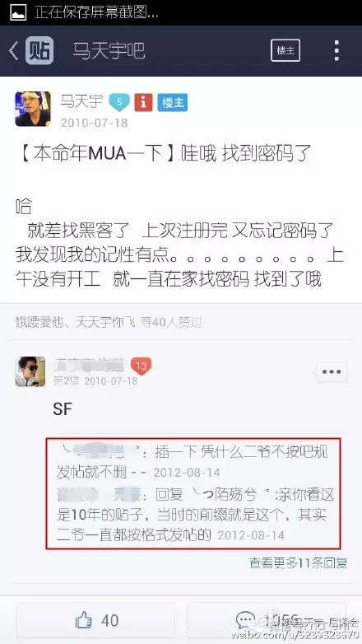Like the post with thumbs-up button
The width and height of the screenshot is (362, 644).
point(96,620)
